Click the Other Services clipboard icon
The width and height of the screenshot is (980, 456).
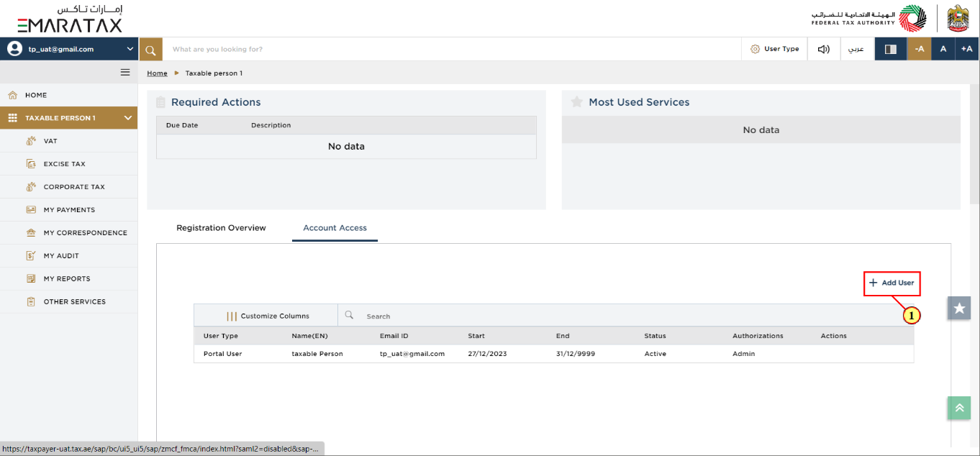(31, 301)
